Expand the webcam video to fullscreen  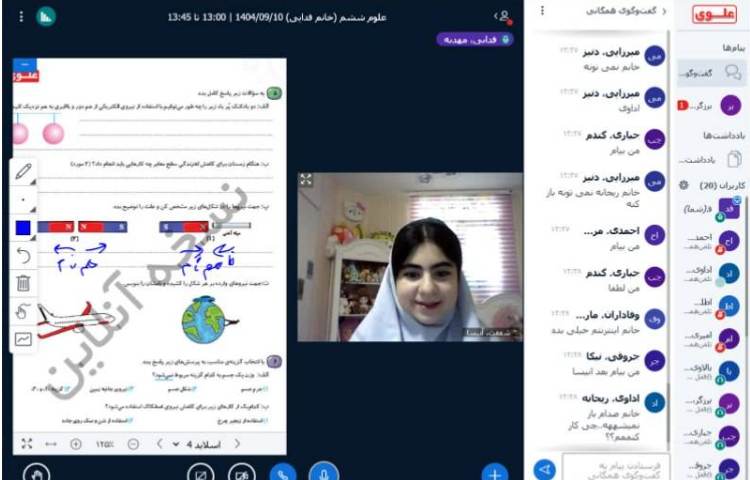pyautogui.click(x=306, y=180)
